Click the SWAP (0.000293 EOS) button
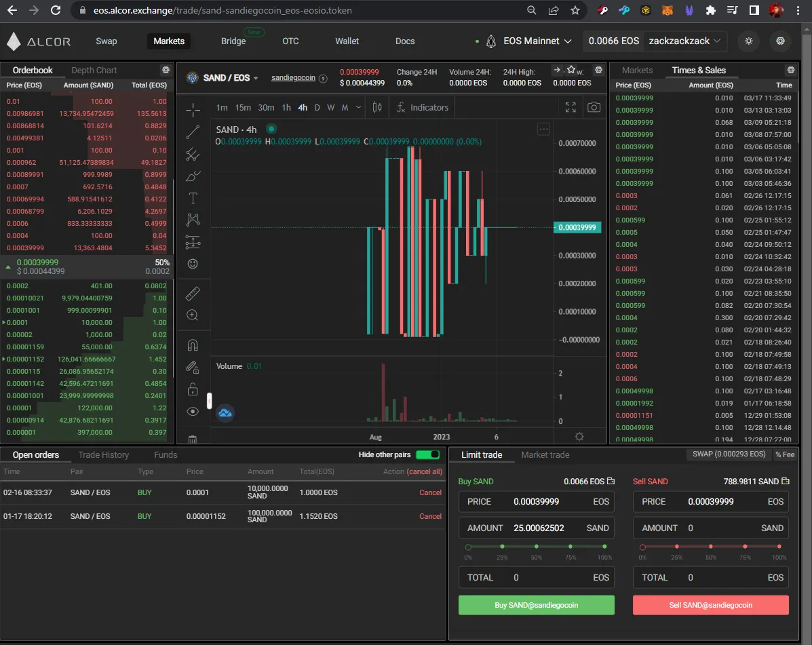The height and width of the screenshot is (645, 812). [x=729, y=454]
